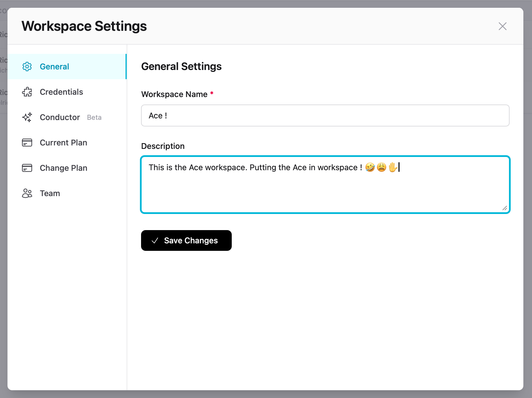The width and height of the screenshot is (532, 398).
Task: Select the Change Plan section
Action: [x=63, y=168]
